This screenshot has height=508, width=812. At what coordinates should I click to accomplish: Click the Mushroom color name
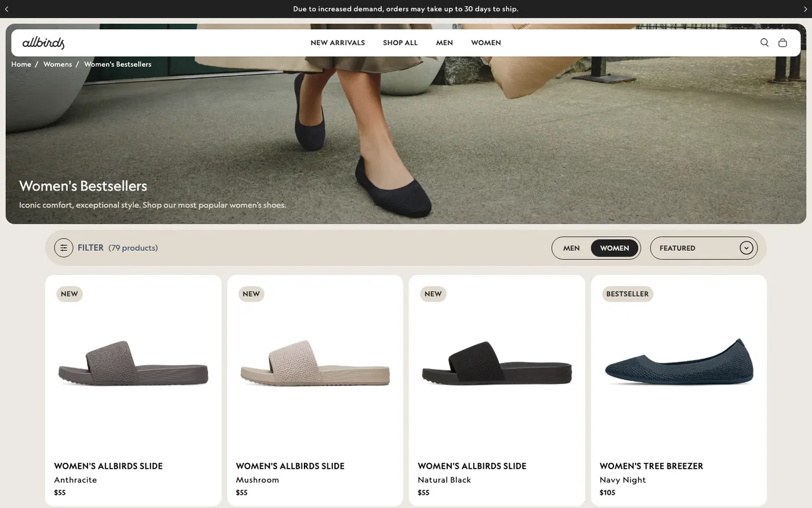point(258,480)
